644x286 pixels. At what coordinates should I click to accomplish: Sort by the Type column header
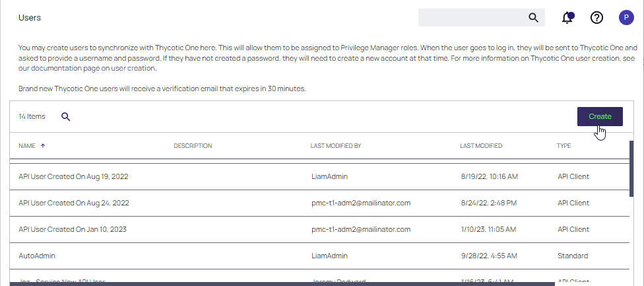pyautogui.click(x=563, y=146)
